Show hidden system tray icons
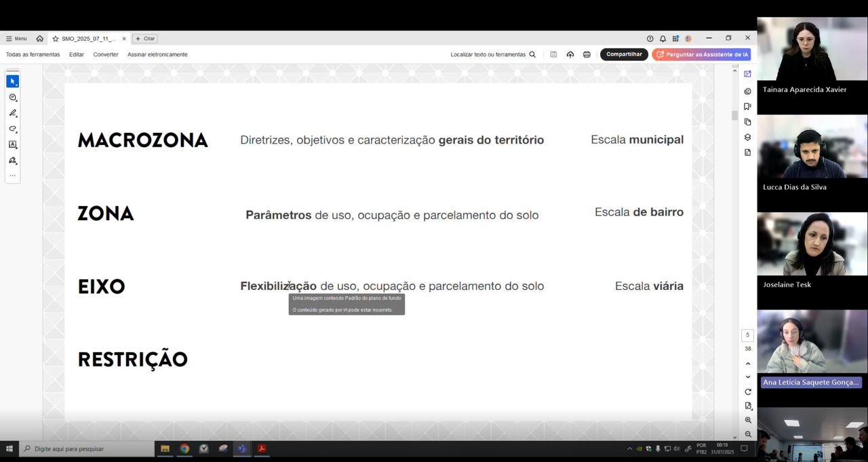This screenshot has height=462, width=868. (x=629, y=448)
